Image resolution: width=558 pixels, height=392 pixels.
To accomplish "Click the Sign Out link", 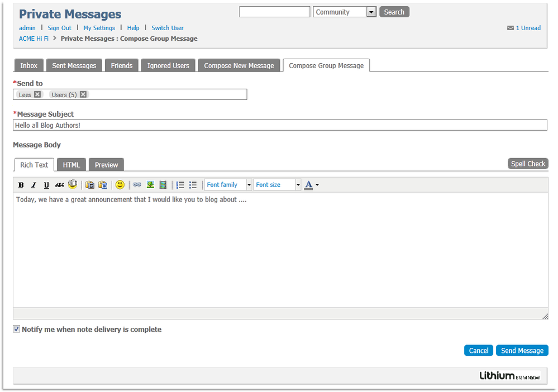I will pos(59,28).
